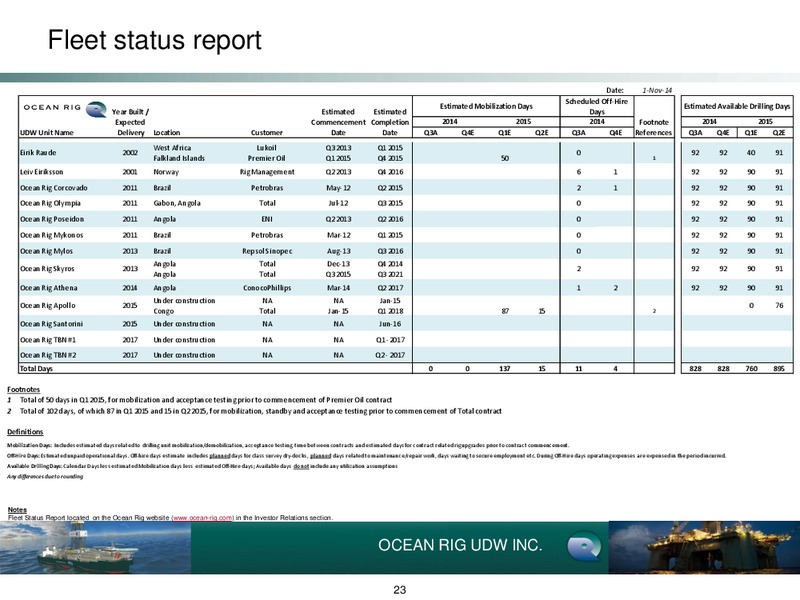Click the 'Total Days' row label
This screenshot has height=600, width=800.
tap(36, 368)
